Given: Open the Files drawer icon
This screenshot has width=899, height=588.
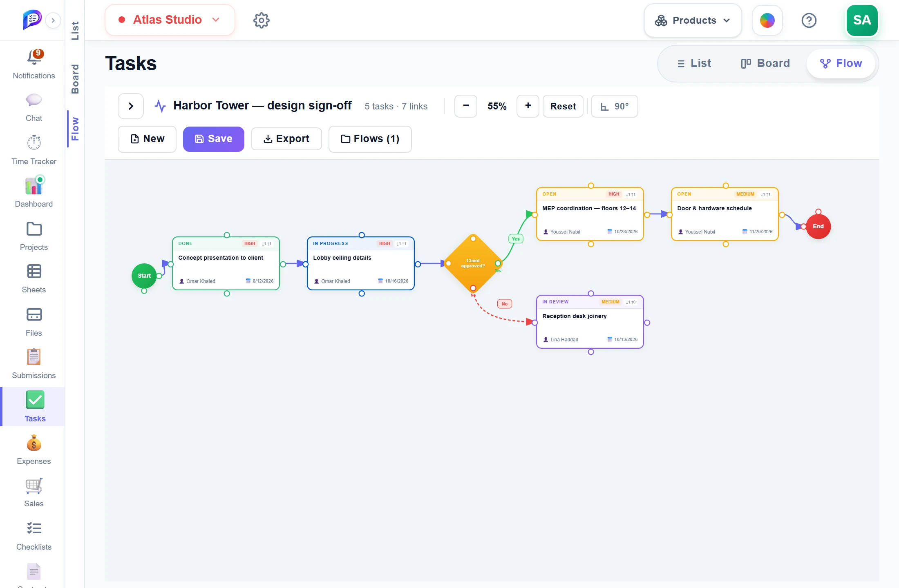Looking at the screenshot, I should 34,314.
